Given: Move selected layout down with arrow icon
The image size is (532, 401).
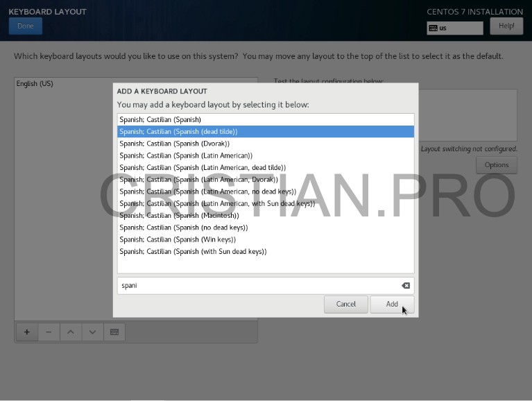Looking at the screenshot, I should (92, 332).
